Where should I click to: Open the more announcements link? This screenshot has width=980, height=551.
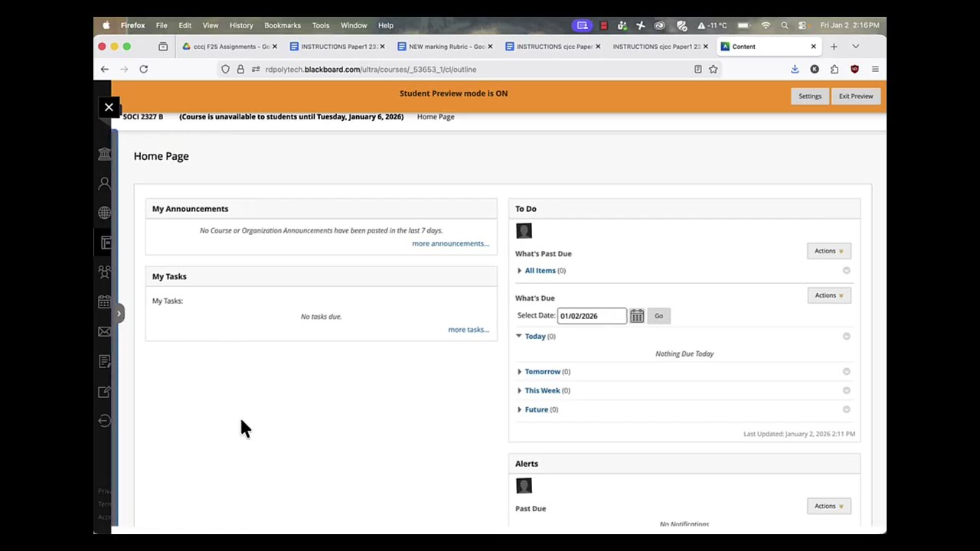tap(450, 243)
